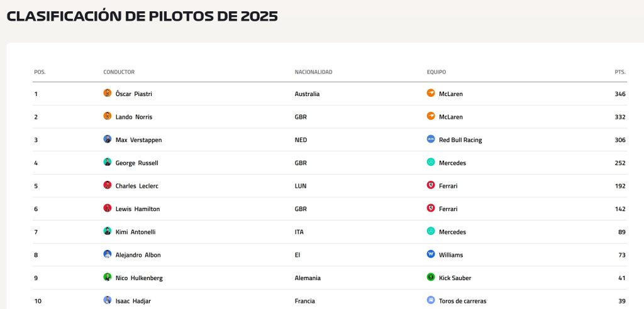The width and height of the screenshot is (644, 309).
Task: Click Nico Hulkenberg's driver avatar icon
Action: pyautogui.click(x=108, y=277)
